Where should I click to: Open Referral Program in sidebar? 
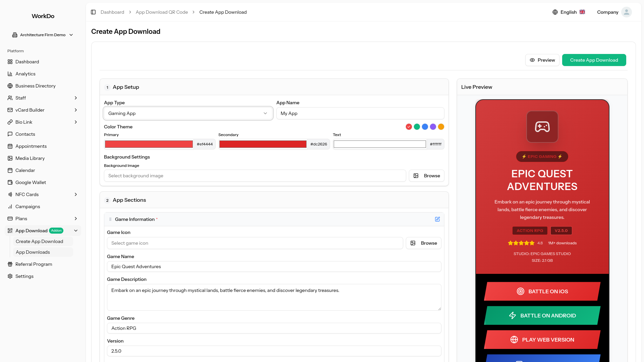coord(34,264)
